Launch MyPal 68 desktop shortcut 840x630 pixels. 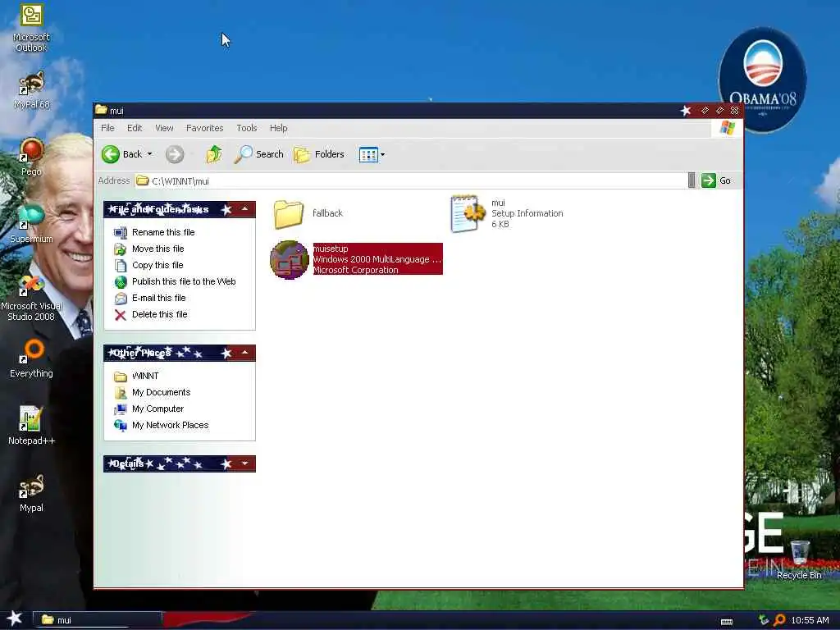tap(32, 90)
